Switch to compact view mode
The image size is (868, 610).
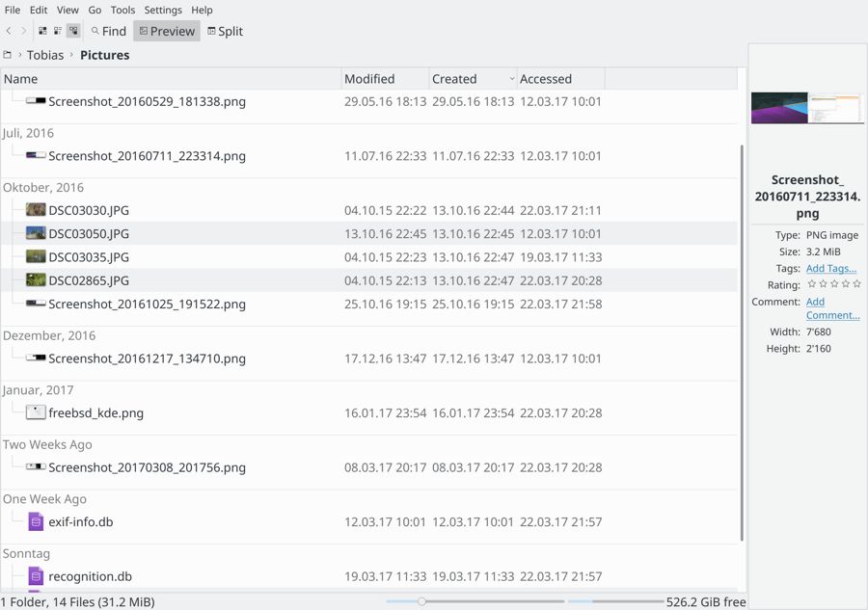pos(58,31)
